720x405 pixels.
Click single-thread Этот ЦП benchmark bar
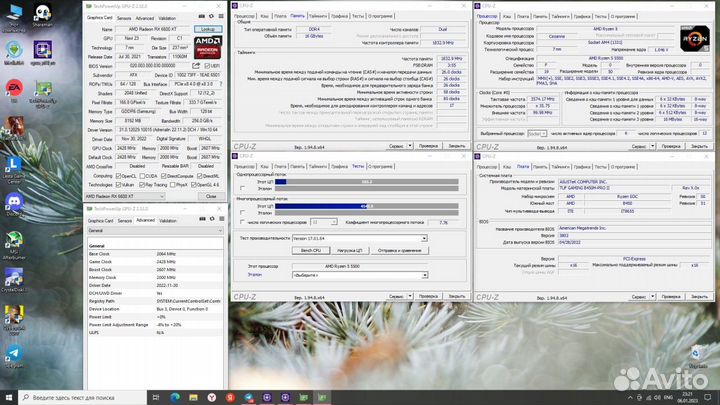coord(366,182)
